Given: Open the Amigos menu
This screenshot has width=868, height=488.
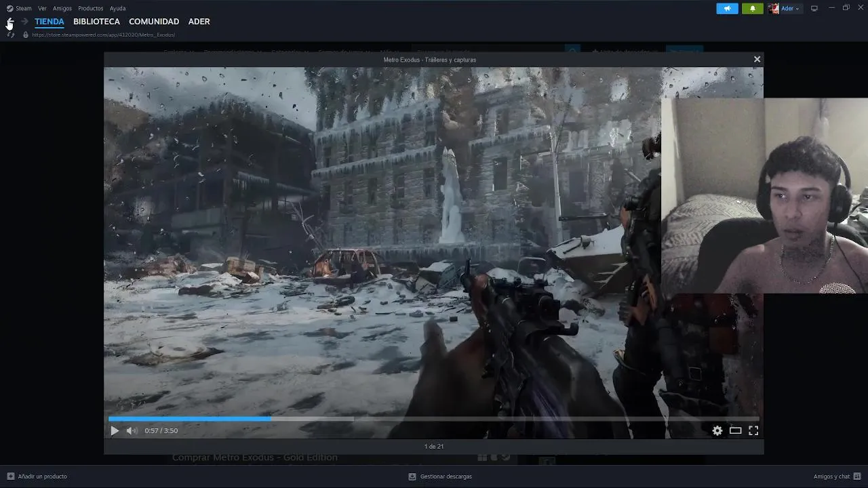Looking at the screenshot, I should (x=62, y=8).
